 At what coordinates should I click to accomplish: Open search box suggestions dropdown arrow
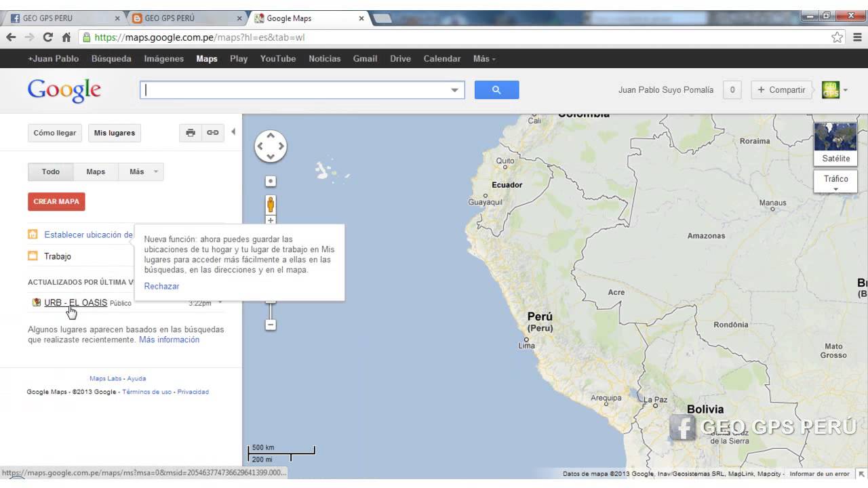click(x=454, y=90)
